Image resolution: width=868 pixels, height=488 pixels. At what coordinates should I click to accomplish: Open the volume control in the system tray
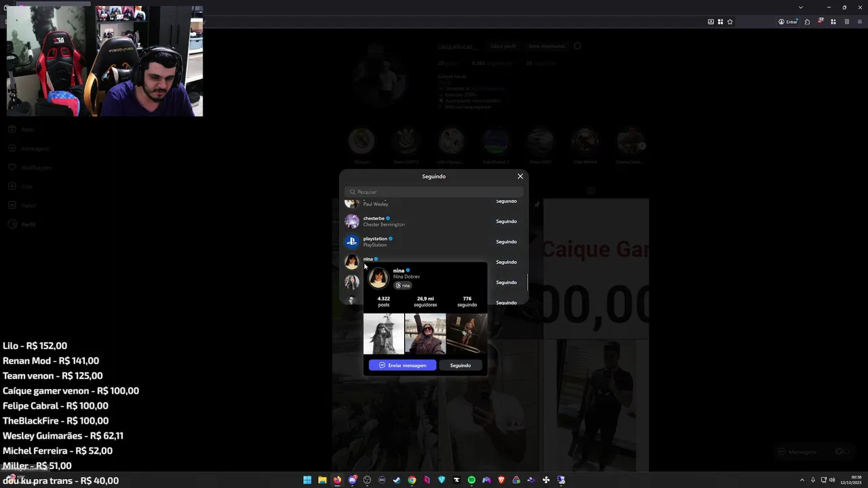pyautogui.click(x=832, y=480)
